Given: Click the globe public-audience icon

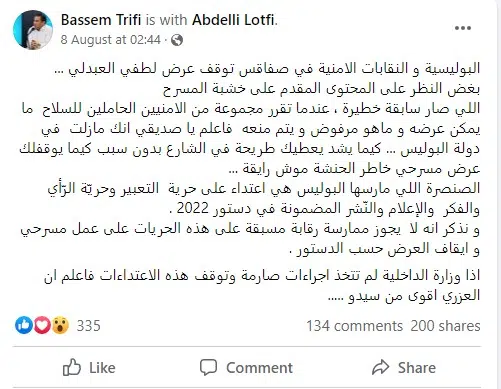Looking at the screenshot, I should [x=177, y=40].
